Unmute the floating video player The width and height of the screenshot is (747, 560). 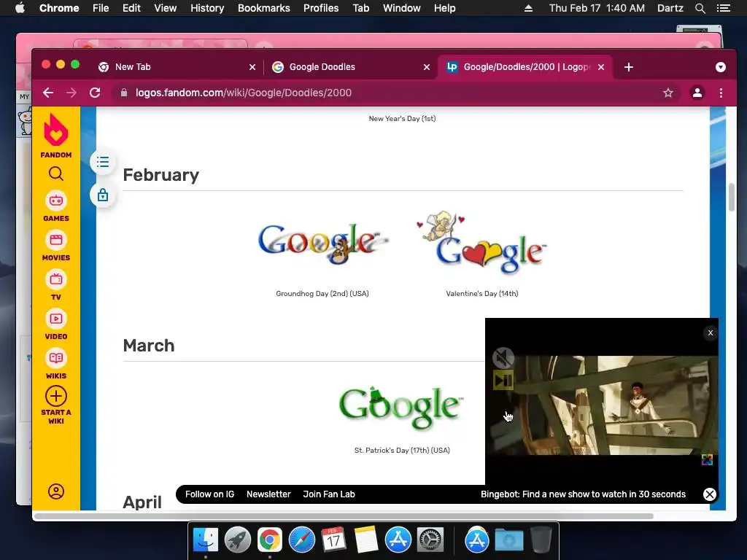(503, 358)
